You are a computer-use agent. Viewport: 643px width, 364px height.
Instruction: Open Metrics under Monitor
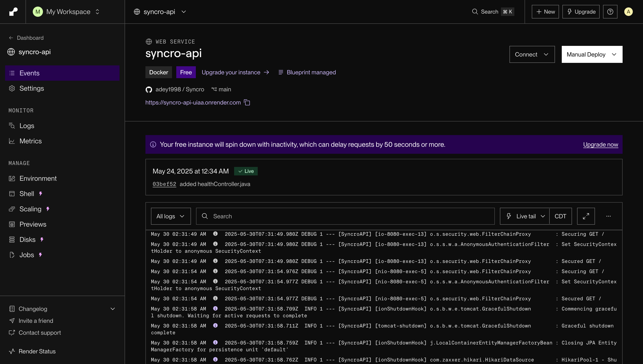62,141
